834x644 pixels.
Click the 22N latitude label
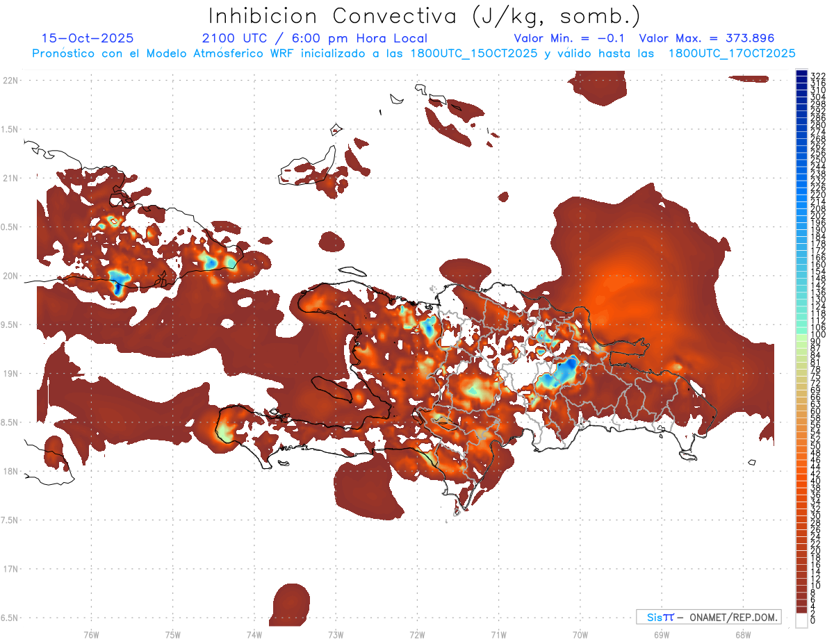pyautogui.click(x=10, y=81)
